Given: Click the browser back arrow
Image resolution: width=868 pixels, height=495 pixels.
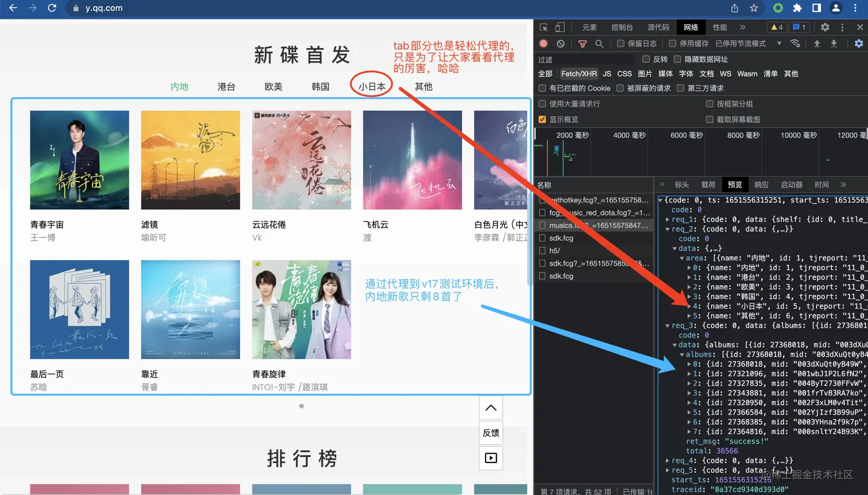Looking at the screenshot, I should point(13,8).
